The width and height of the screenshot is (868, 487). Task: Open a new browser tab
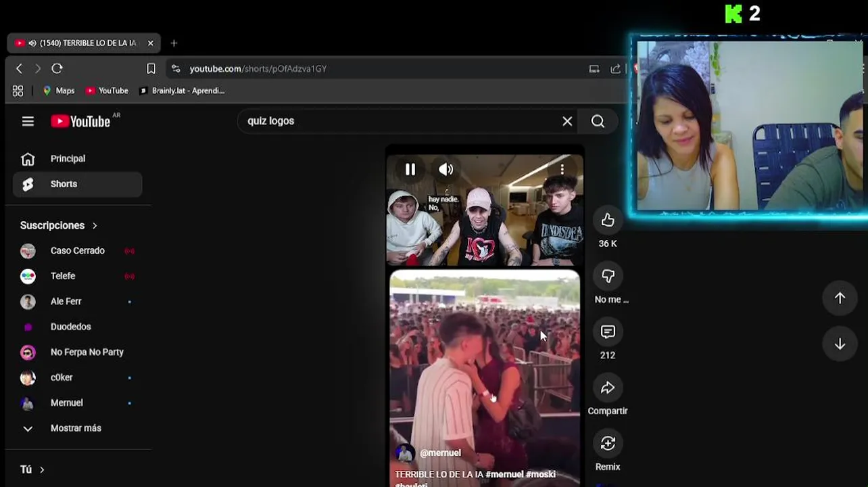click(174, 43)
